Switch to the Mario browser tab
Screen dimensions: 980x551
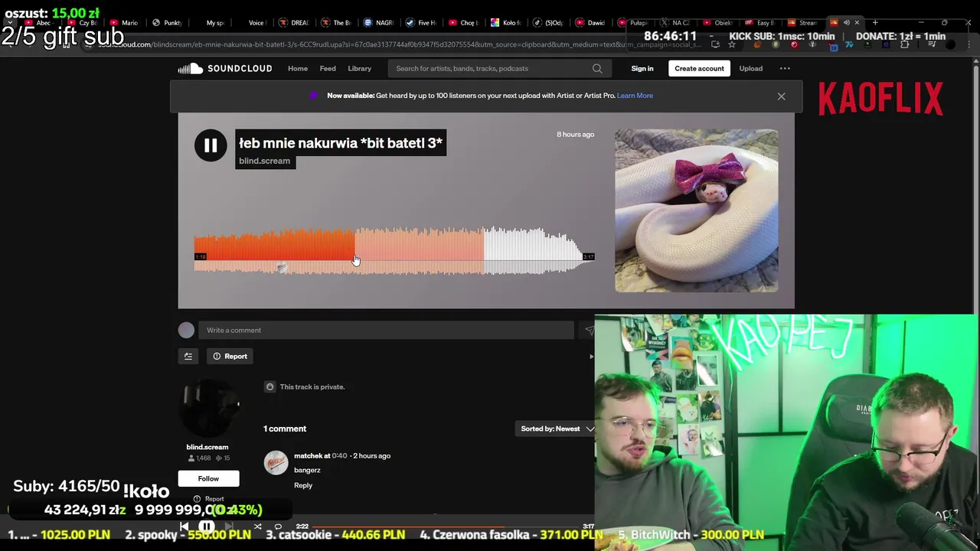(125, 23)
